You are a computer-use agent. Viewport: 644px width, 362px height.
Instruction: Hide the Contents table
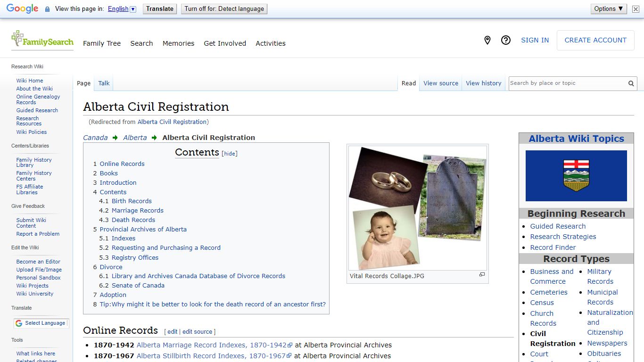click(230, 154)
